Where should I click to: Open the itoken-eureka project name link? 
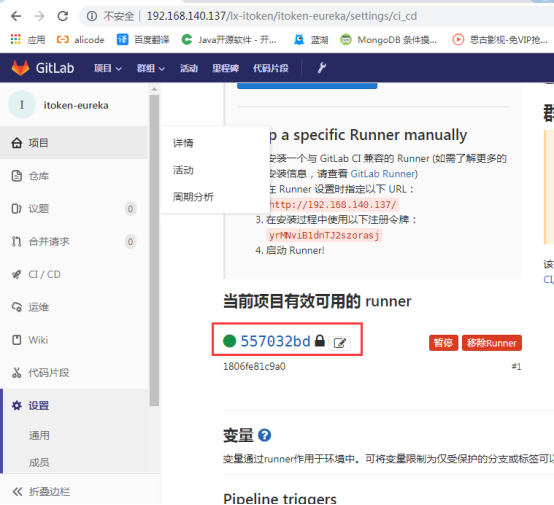point(76,105)
